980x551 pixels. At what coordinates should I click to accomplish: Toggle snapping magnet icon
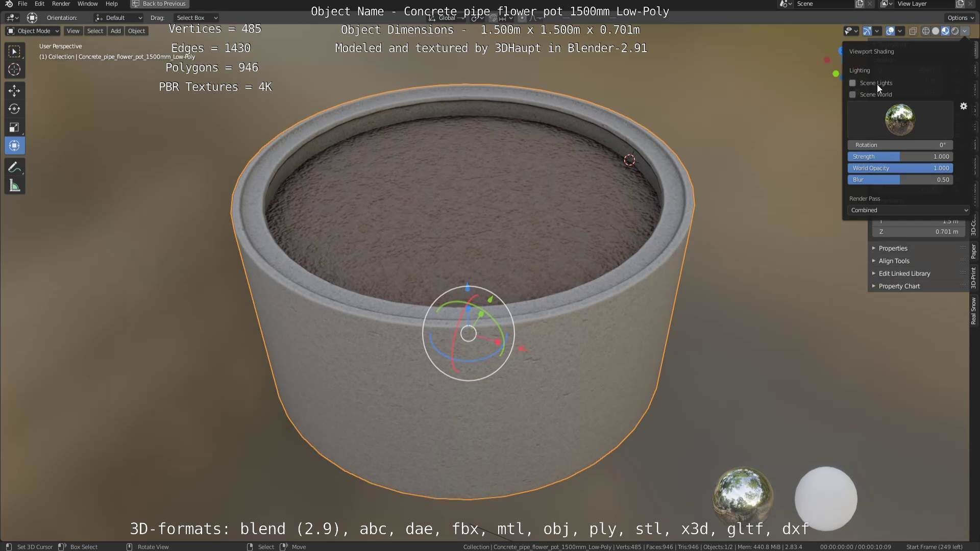(493, 18)
